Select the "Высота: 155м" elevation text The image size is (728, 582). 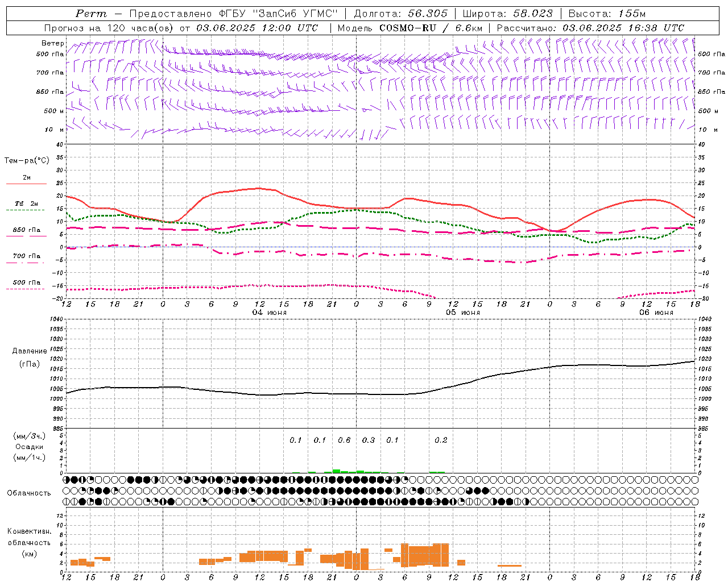coord(607,14)
